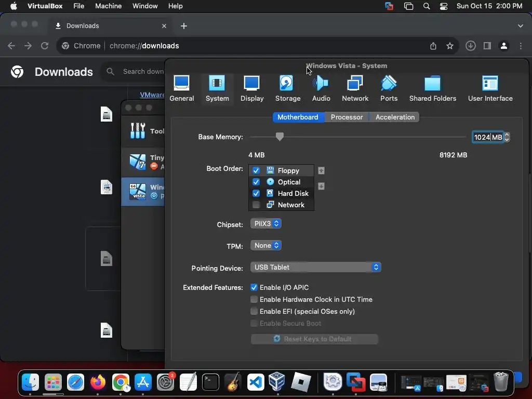Open Terminal from the Dock
Screen dimensions: 532x399
[210, 382]
